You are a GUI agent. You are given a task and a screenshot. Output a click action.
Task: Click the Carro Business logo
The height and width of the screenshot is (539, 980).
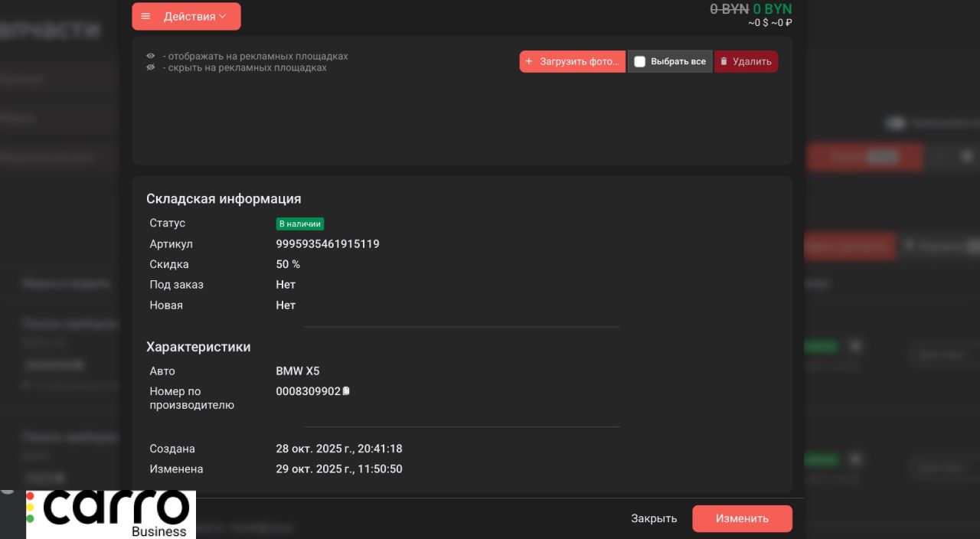click(x=111, y=514)
